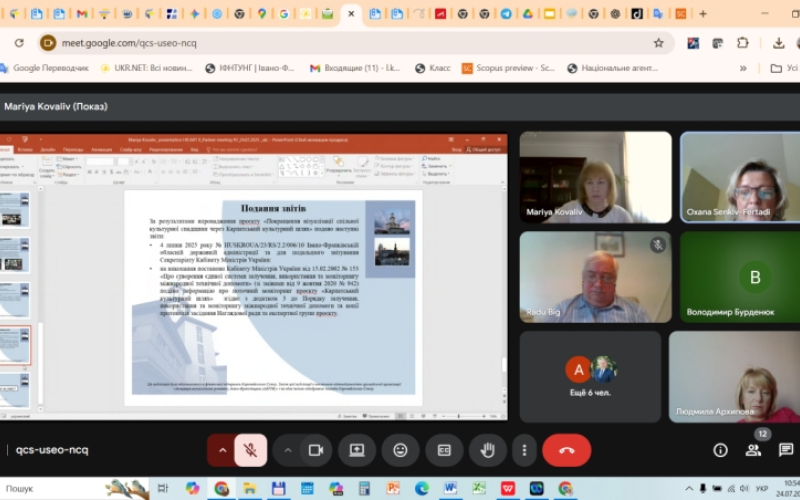The width and height of the screenshot is (800, 500).
Task: Open Calculator from the taskbar
Action: coord(364,488)
